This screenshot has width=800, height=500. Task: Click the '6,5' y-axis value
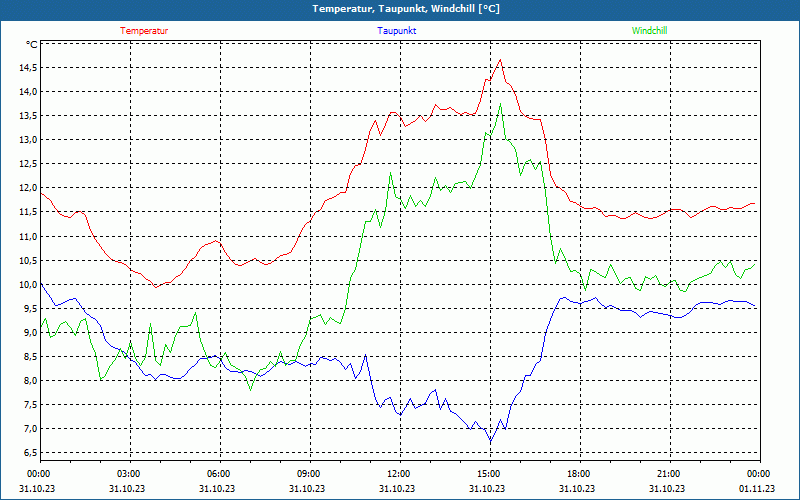point(31,453)
